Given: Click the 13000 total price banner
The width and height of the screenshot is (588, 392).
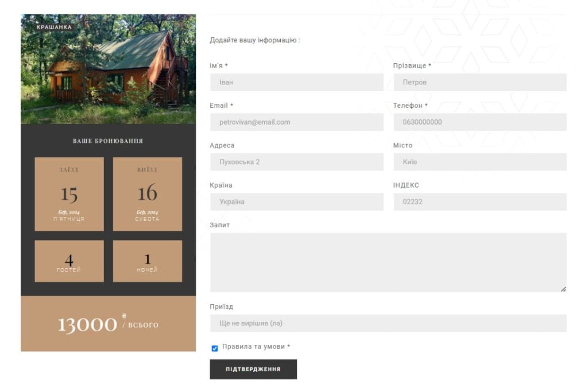Looking at the screenshot, I should pos(108,324).
